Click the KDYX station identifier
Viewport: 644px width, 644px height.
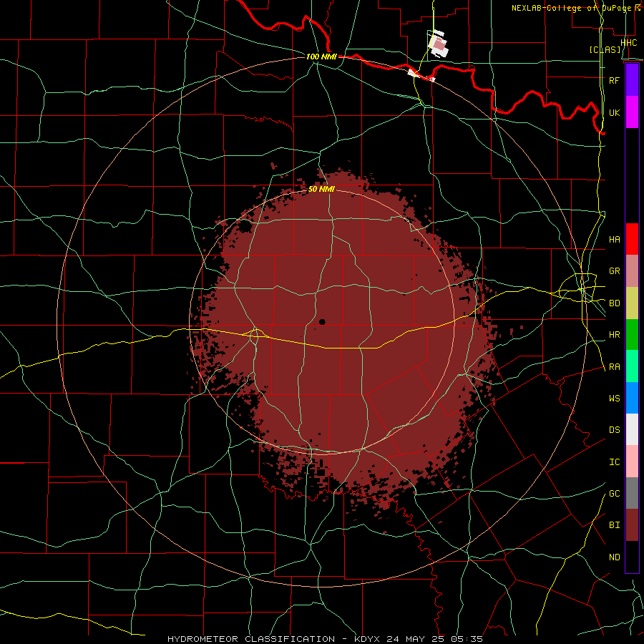[367, 639]
